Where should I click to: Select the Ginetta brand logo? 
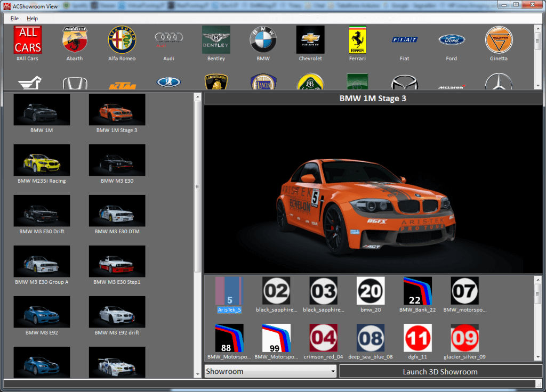499,39
